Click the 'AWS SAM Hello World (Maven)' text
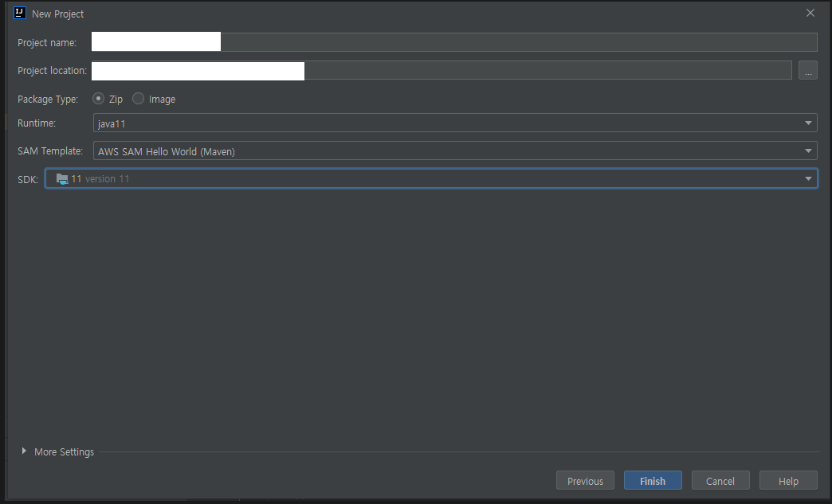This screenshot has height=504, width=832. [x=166, y=151]
